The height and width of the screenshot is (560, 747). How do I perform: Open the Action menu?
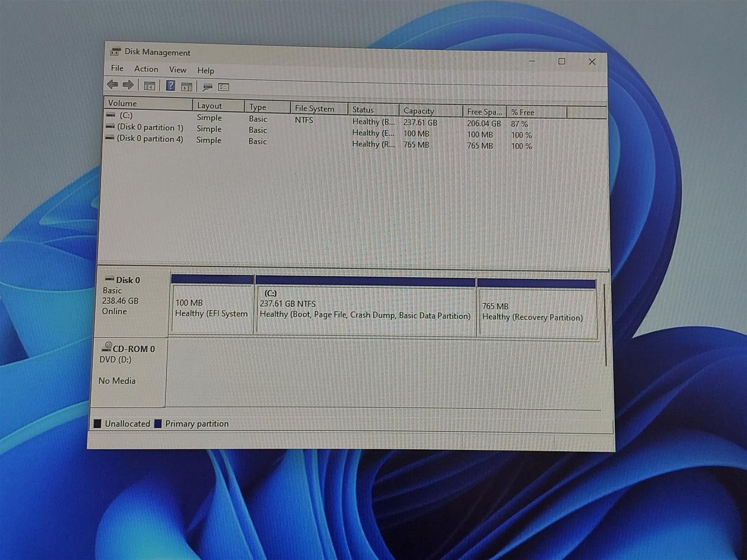point(146,69)
